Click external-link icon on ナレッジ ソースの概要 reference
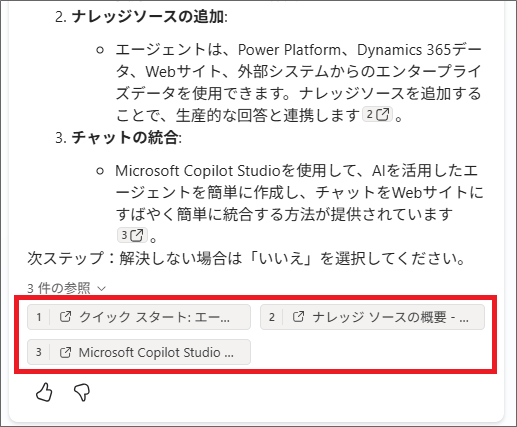517x427 pixels. pos(298,317)
